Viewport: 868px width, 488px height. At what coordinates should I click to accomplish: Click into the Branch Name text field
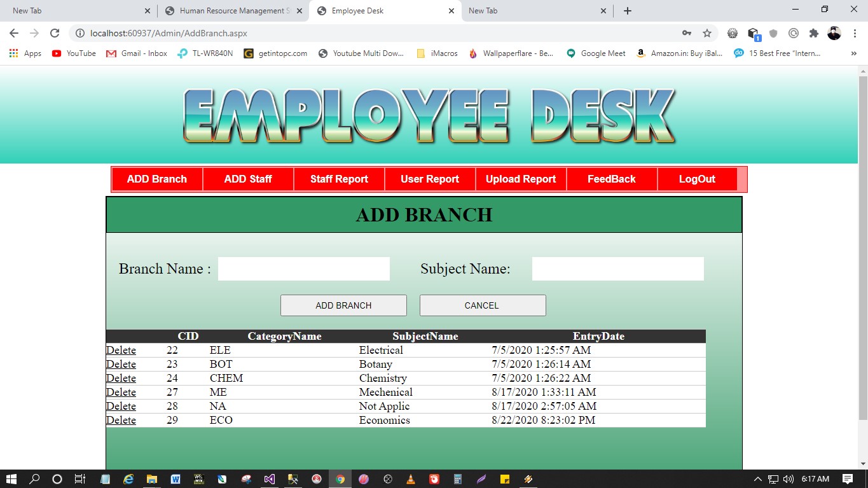(303, 269)
